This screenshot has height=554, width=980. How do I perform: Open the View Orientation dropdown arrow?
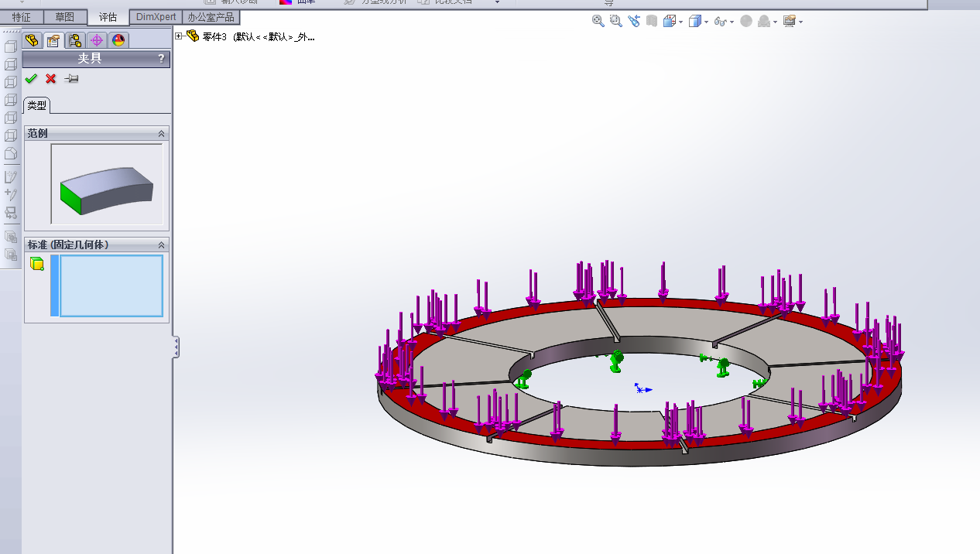tap(680, 22)
